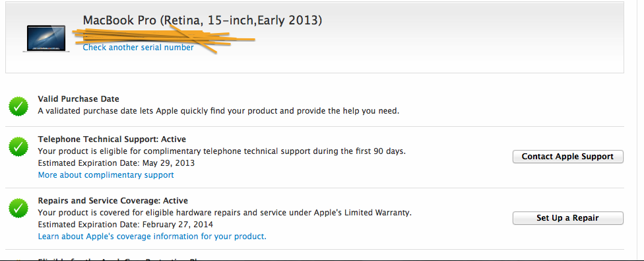Click the green checkmark beside Repairs and Service Coverage
Image resolution: width=644 pixels, height=261 pixels.
click(18, 208)
